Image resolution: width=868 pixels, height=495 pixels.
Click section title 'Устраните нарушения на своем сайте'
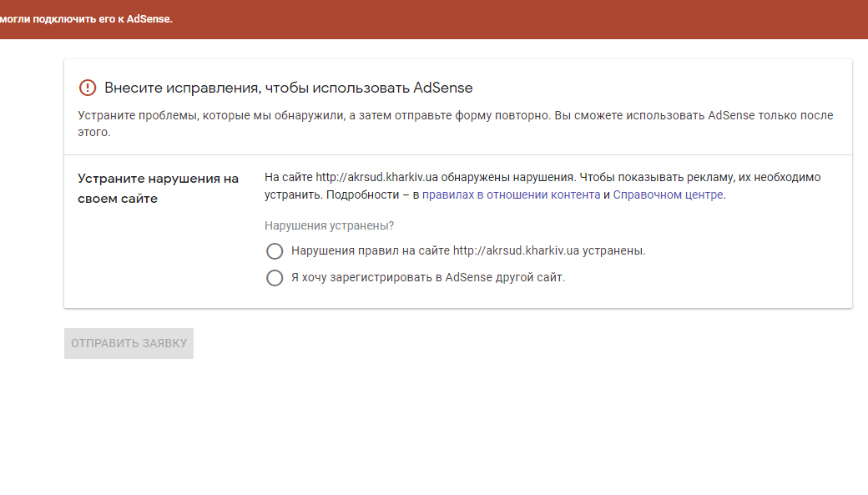click(x=159, y=189)
